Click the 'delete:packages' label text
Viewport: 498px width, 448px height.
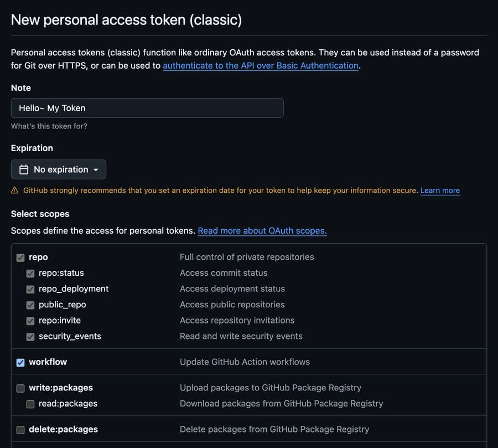pyautogui.click(x=63, y=429)
